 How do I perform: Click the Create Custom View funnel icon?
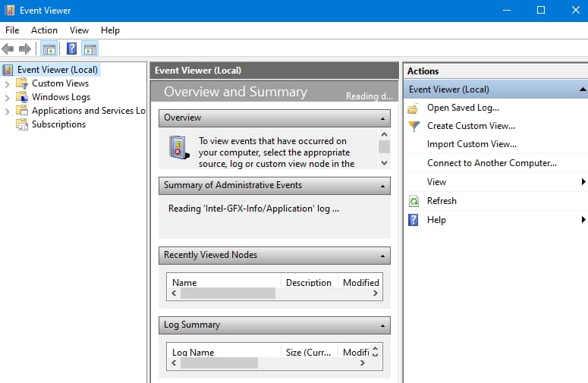[x=413, y=127]
